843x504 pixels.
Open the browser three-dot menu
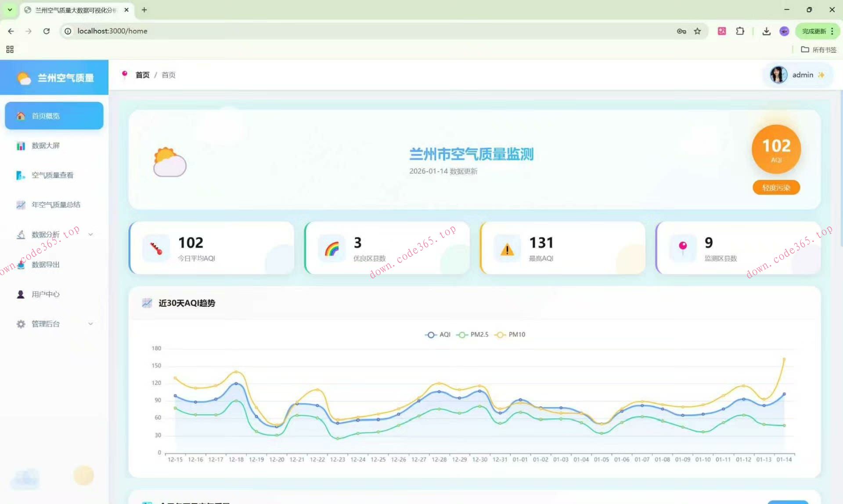click(x=832, y=31)
